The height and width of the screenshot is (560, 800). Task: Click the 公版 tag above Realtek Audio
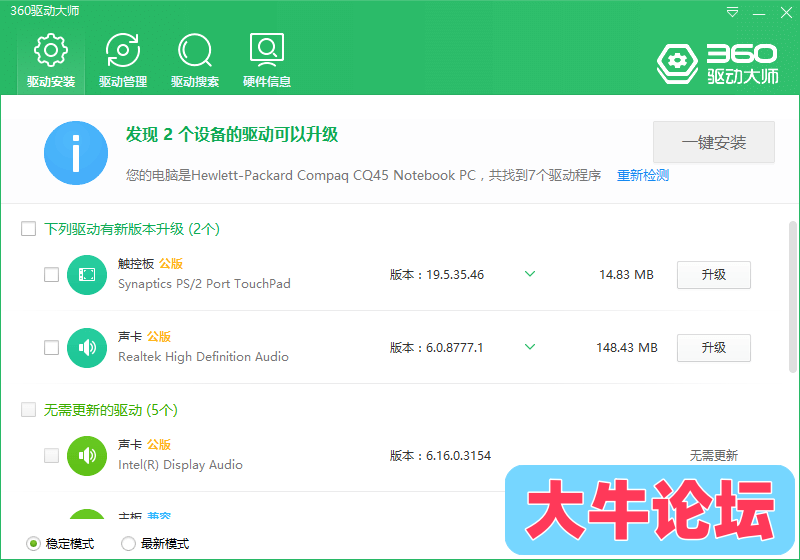tap(159, 337)
